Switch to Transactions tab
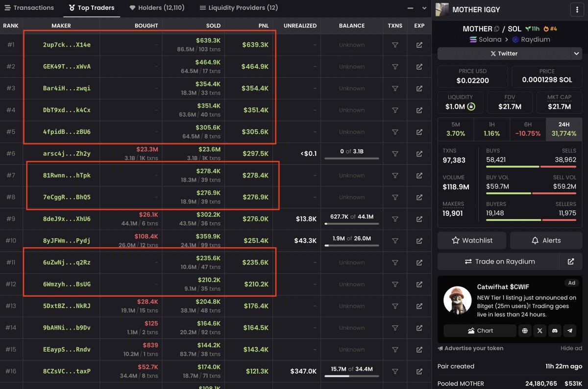This screenshot has width=588, height=389. click(29, 8)
